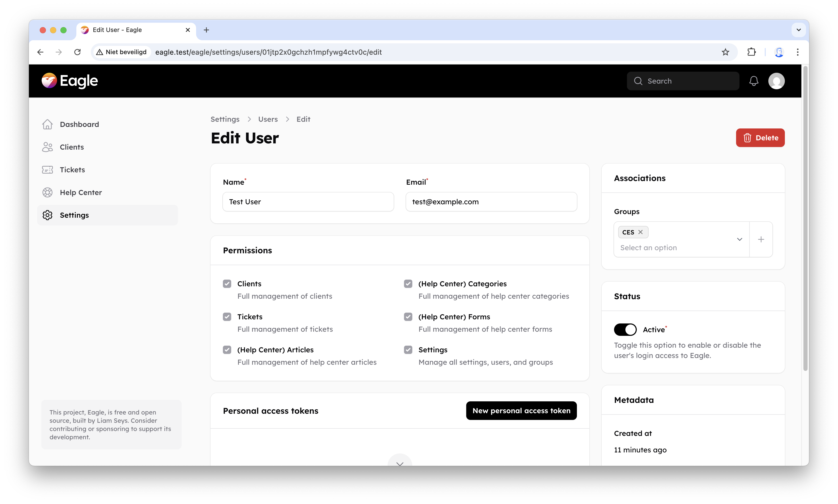This screenshot has height=504, width=838.
Task: Click the red Delete button
Action: pos(760,137)
